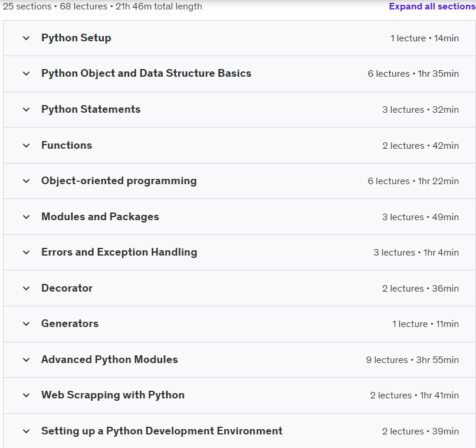Click the '1 lecture • 14min' text
The width and height of the screenshot is (476, 448).
tap(425, 38)
